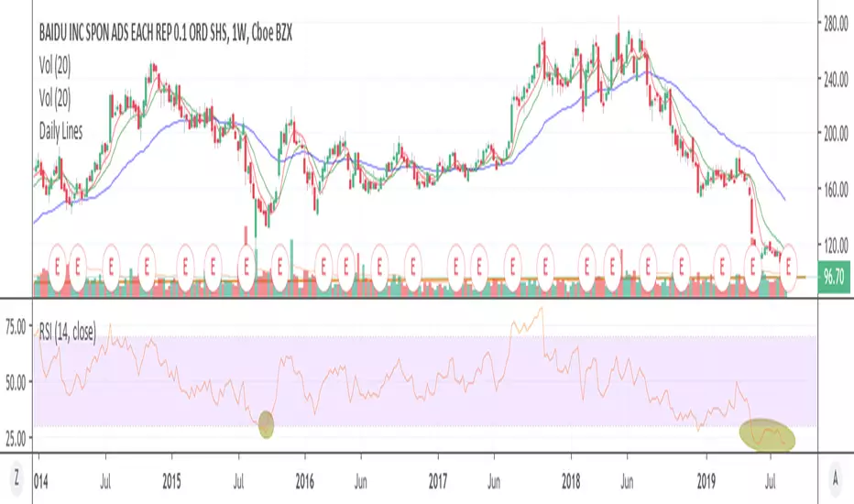Click the last earnings 'E' marker near the 96.70 price tag
Image resolution: width=854 pixels, height=504 pixels.
(x=789, y=267)
